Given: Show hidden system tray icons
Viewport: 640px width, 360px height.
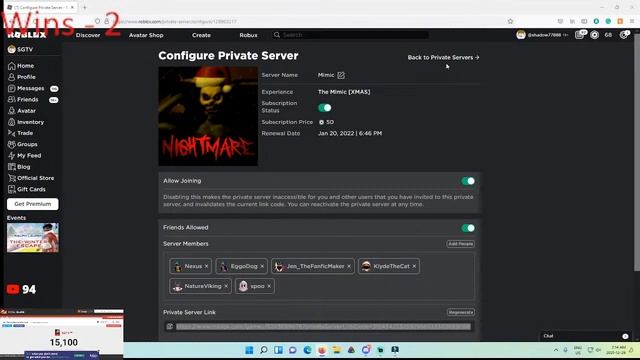Looking at the screenshot, I should 556,350.
